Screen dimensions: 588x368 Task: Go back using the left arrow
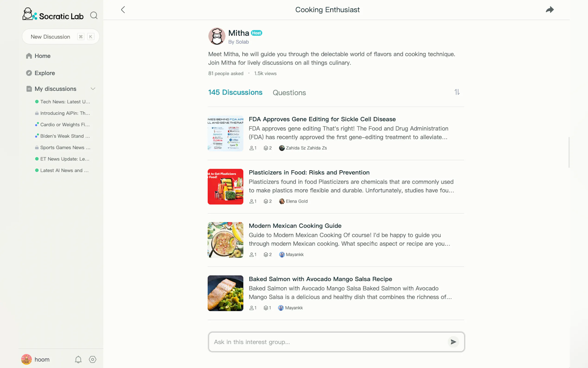point(123,10)
